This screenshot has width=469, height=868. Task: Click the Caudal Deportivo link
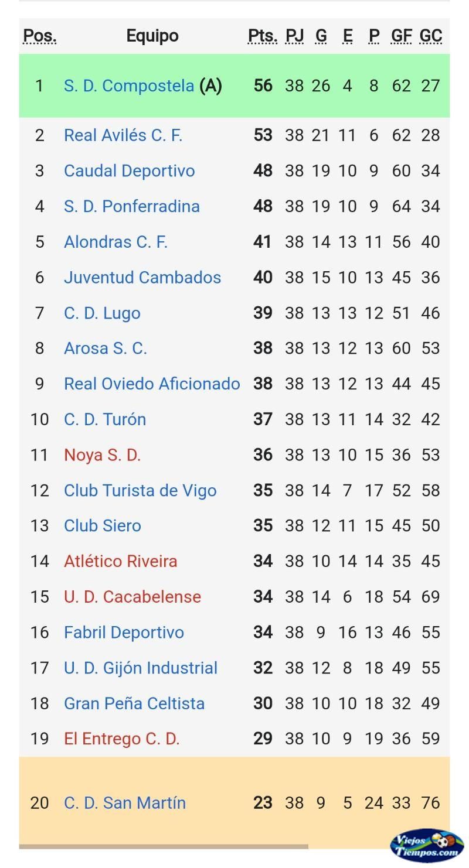click(129, 171)
